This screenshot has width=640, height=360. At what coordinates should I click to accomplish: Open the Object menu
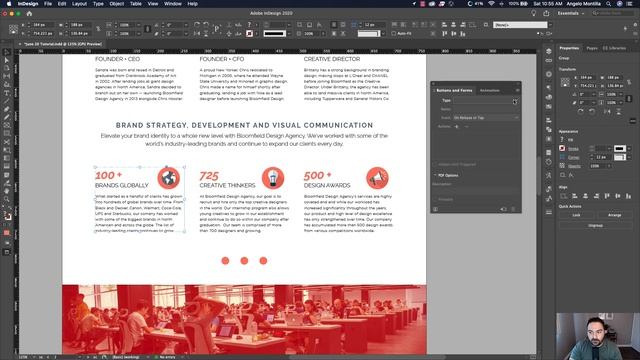pos(116,4)
